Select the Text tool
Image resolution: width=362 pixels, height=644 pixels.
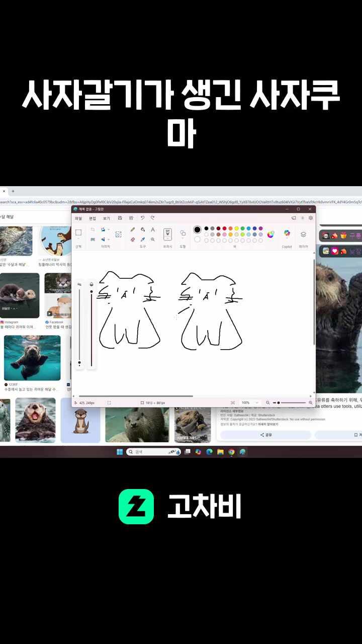[x=153, y=229]
